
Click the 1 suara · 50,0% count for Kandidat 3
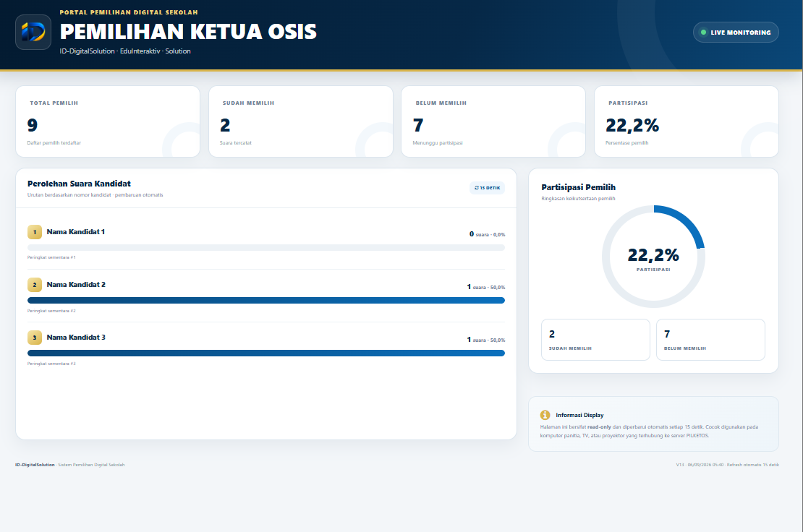486,340
